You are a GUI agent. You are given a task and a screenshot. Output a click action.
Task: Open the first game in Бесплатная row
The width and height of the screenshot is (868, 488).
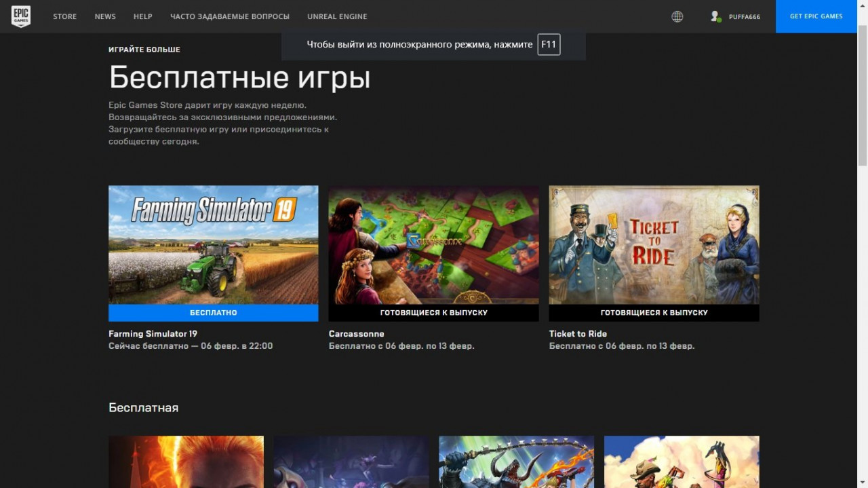pyautogui.click(x=186, y=462)
